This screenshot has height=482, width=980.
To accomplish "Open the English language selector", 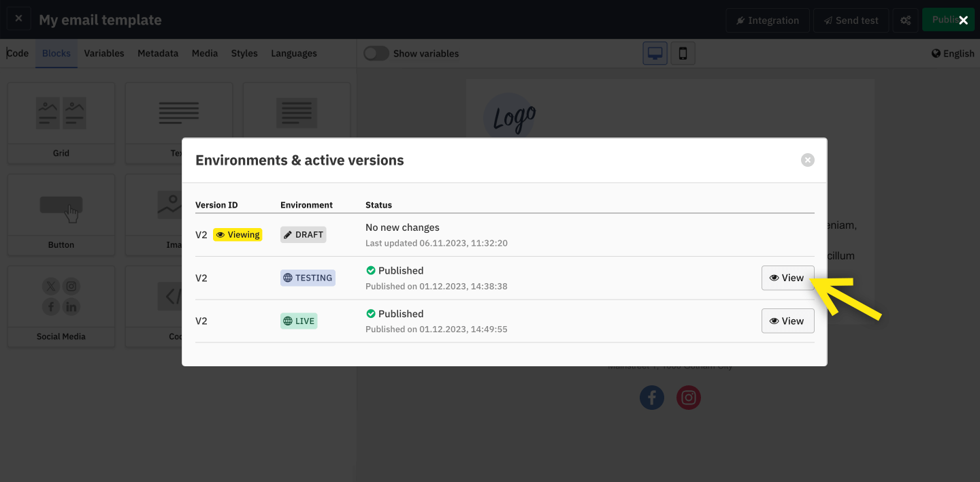I will pos(953,53).
